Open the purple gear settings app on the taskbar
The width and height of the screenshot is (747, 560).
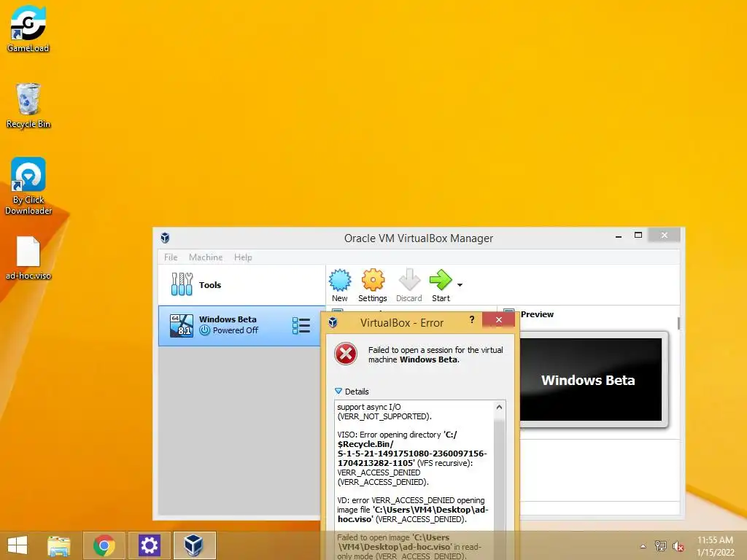[149, 545]
